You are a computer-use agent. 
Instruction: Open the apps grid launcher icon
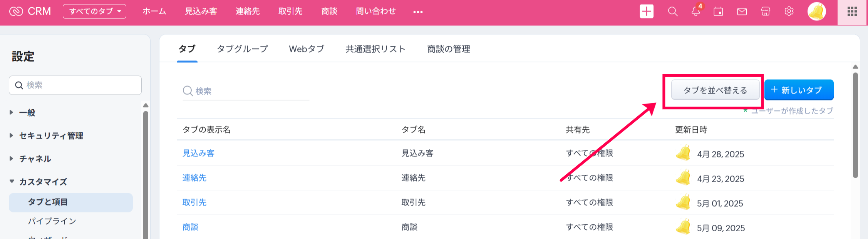pos(852,12)
